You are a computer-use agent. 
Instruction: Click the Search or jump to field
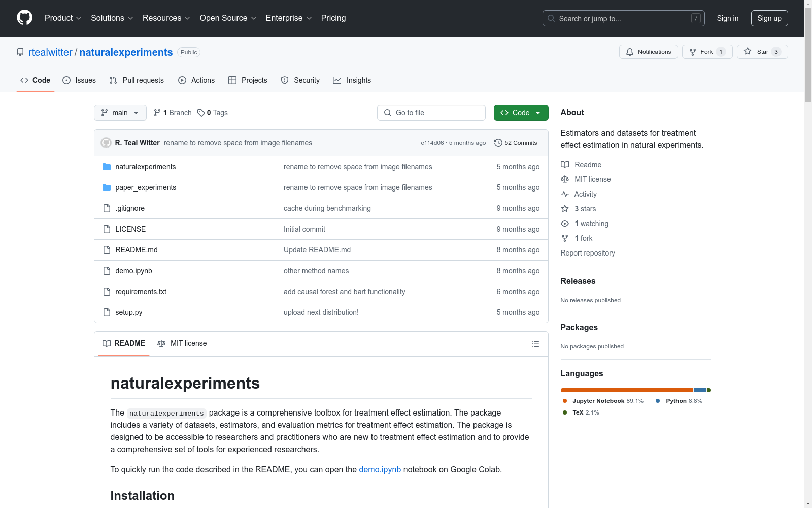(624, 18)
